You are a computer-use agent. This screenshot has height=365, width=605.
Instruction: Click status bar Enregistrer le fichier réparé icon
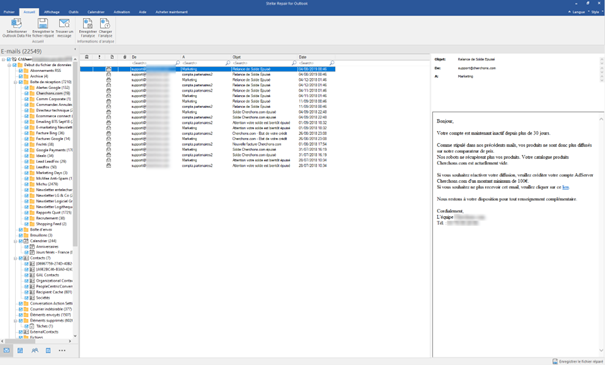point(555,362)
